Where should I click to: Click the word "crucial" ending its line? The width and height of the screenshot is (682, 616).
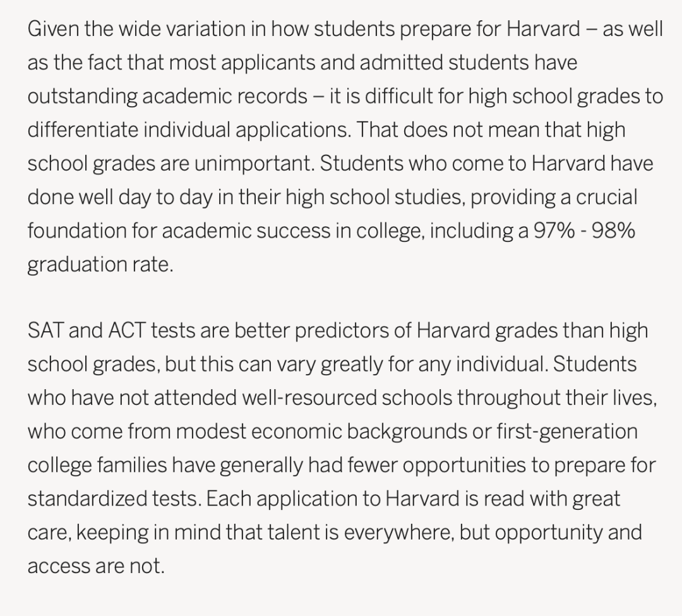coord(607,198)
